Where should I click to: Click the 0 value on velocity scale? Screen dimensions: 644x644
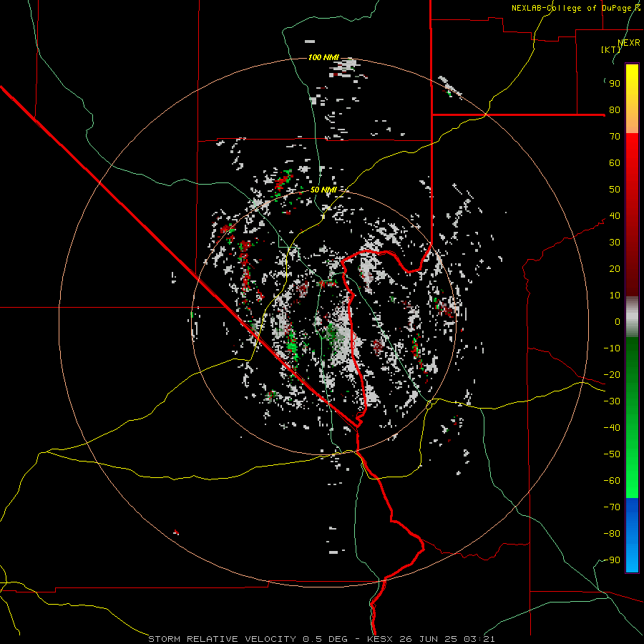(618, 322)
